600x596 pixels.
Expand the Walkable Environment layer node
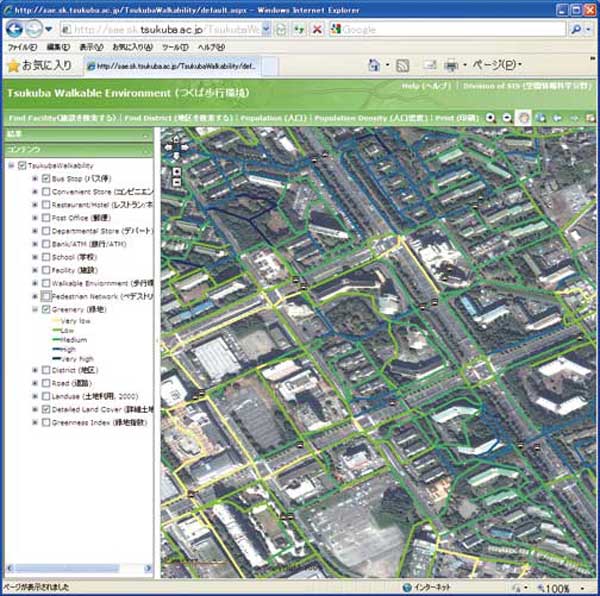click(x=35, y=283)
